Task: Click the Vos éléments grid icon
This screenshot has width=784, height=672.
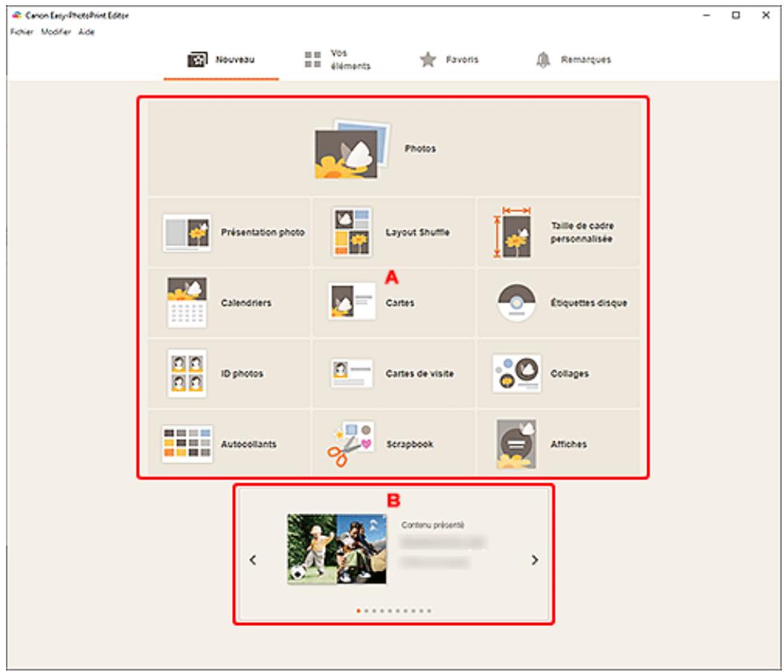Action: [313, 59]
